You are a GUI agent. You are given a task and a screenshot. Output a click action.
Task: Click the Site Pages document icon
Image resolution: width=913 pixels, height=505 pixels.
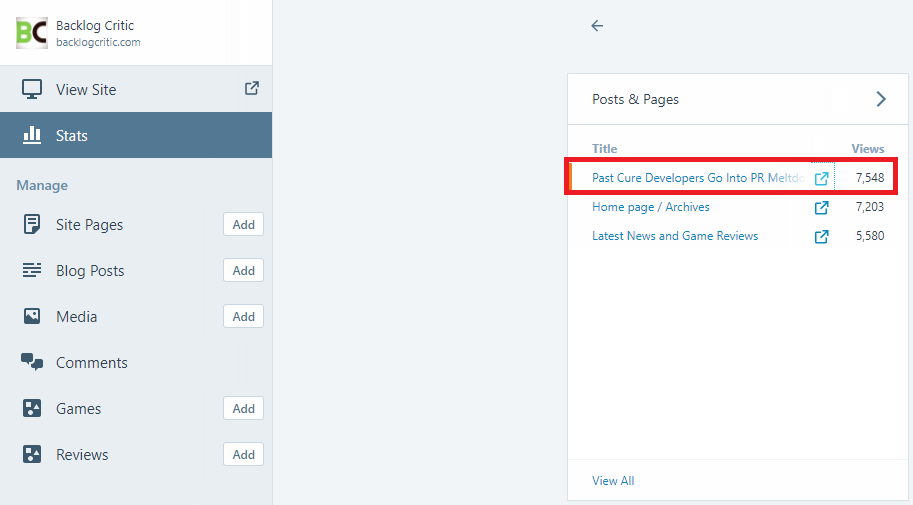(x=31, y=224)
